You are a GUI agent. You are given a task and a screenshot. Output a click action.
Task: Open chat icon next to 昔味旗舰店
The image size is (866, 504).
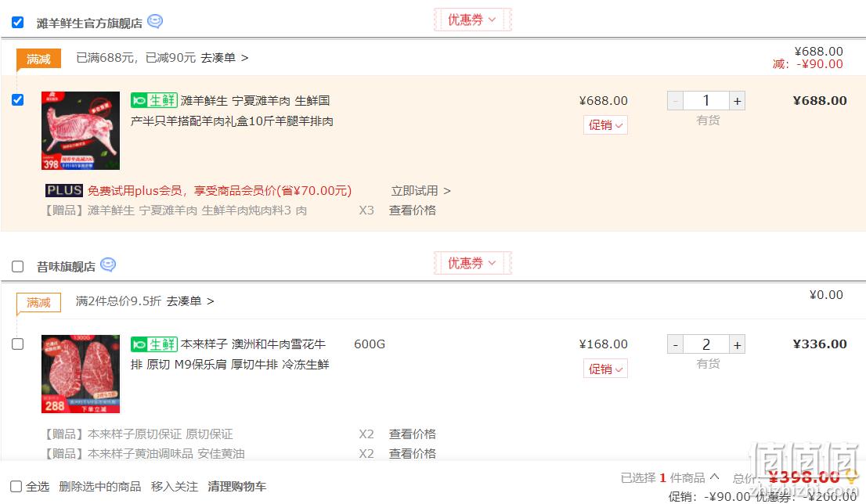coord(108,265)
